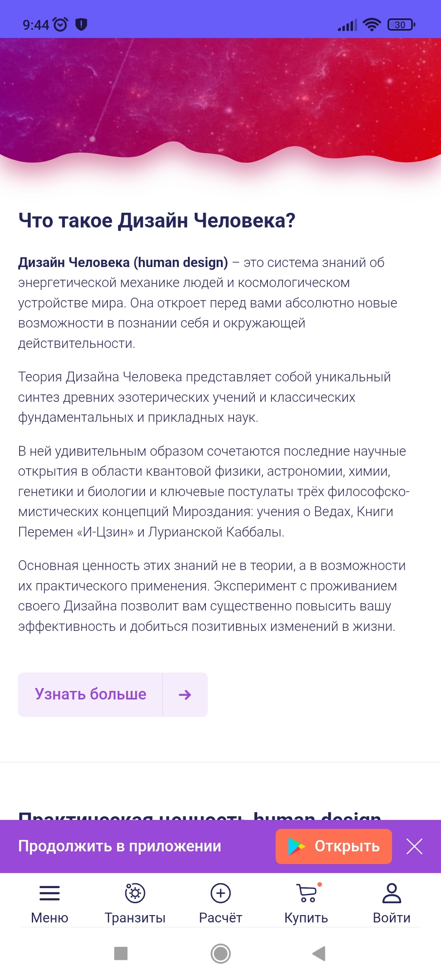Screen dimensions: 441x980
Task: Click the Google Play icon on Открыть
Action: (296, 846)
